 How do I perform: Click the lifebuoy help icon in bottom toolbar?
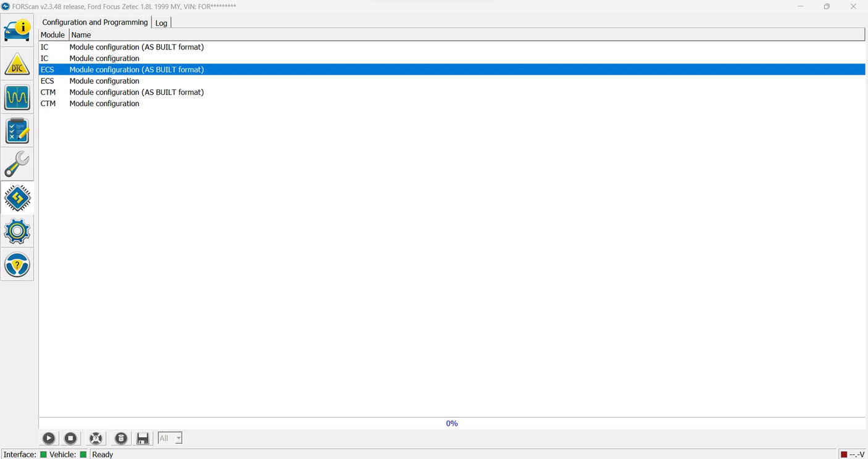96,438
